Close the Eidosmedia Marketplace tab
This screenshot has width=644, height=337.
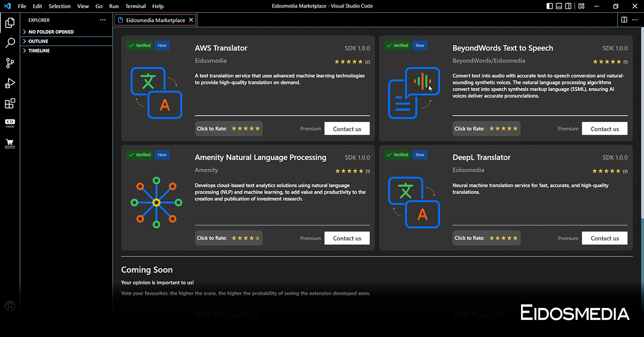click(191, 20)
